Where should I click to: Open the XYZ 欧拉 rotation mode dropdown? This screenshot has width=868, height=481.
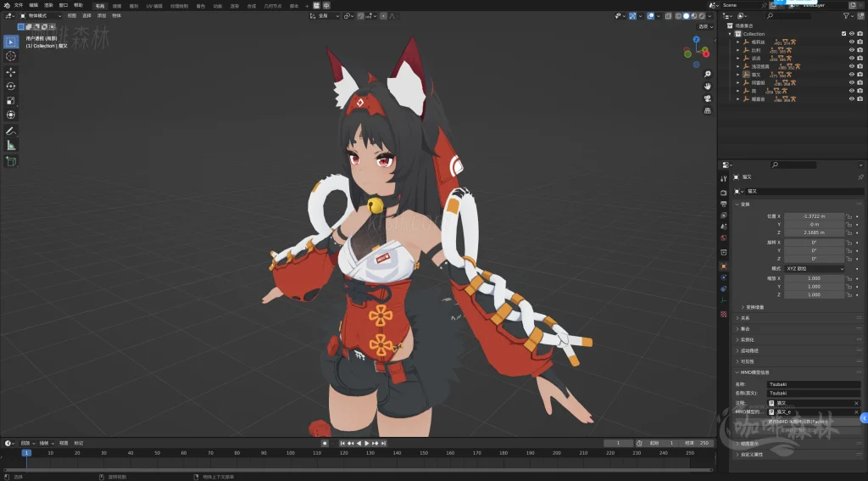click(x=814, y=269)
